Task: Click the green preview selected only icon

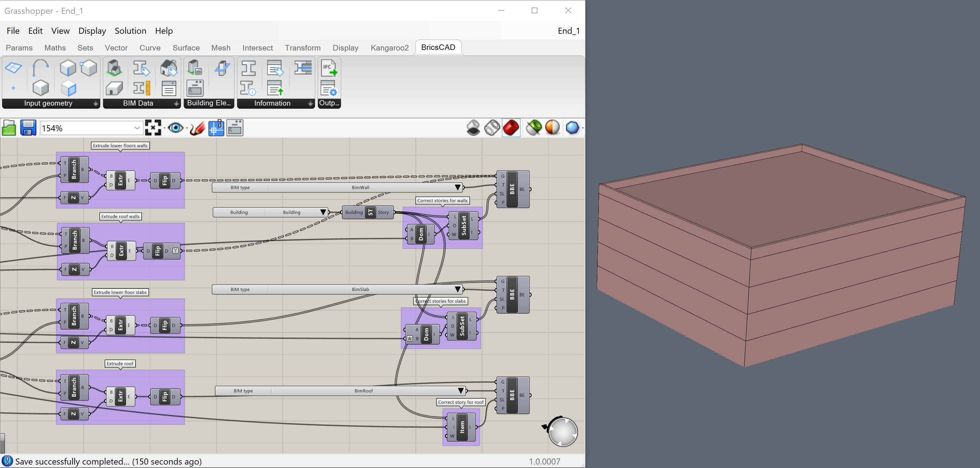Action: (534, 128)
